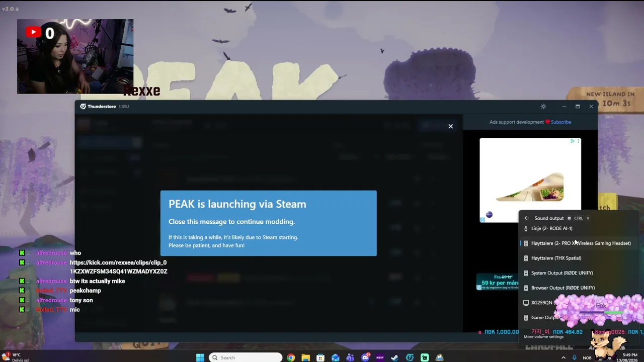Select System Output (RØDE UNIFY)
Viewport: 644px width, 362px height.
(579, 273)
